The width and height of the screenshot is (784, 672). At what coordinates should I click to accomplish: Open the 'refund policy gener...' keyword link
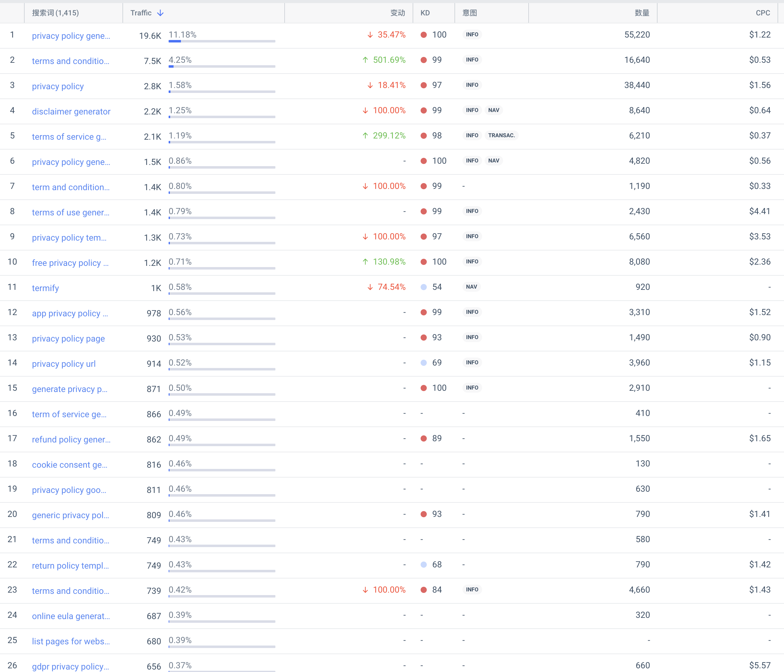[71, 440]
